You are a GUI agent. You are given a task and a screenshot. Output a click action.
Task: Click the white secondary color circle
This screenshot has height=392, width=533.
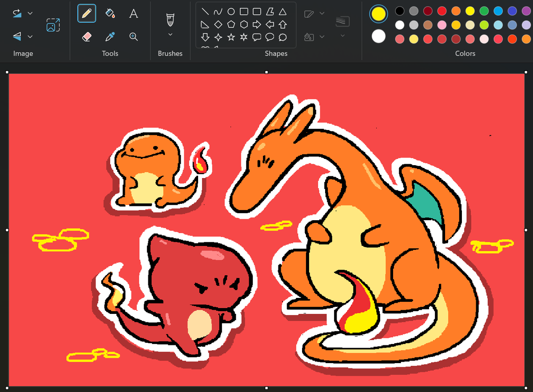(x=378, y=36)
